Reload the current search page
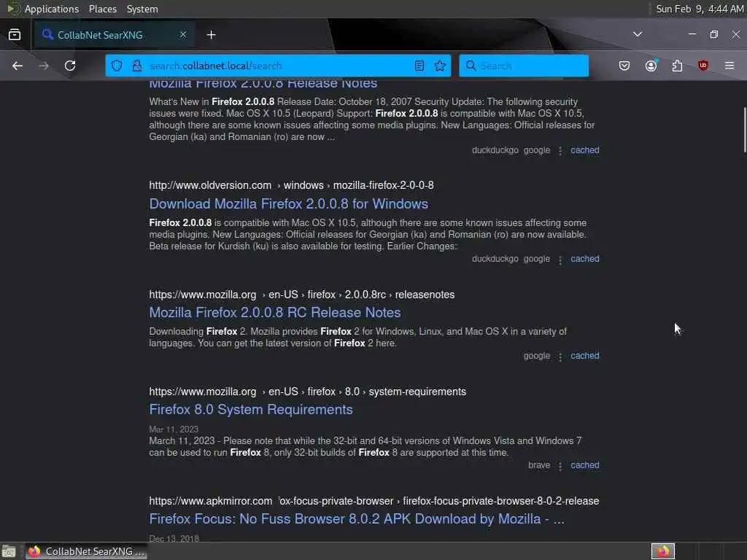Screen dimensions: 747x560 point(70,66)
